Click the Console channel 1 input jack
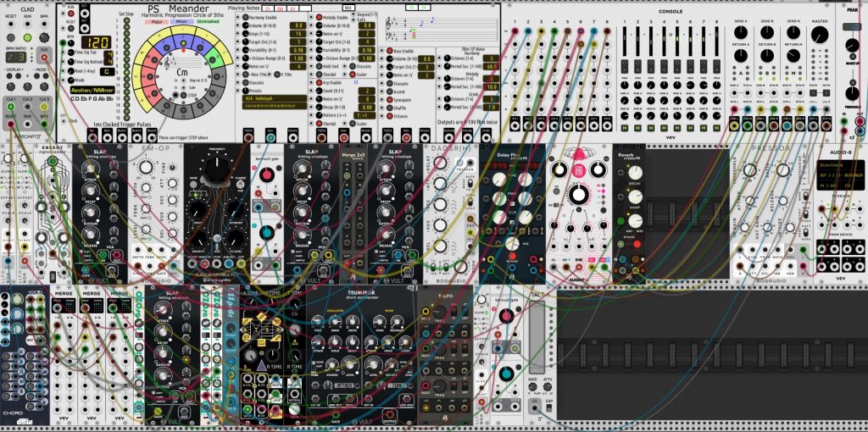Screen dimensions: 868x432 [515, 31]
